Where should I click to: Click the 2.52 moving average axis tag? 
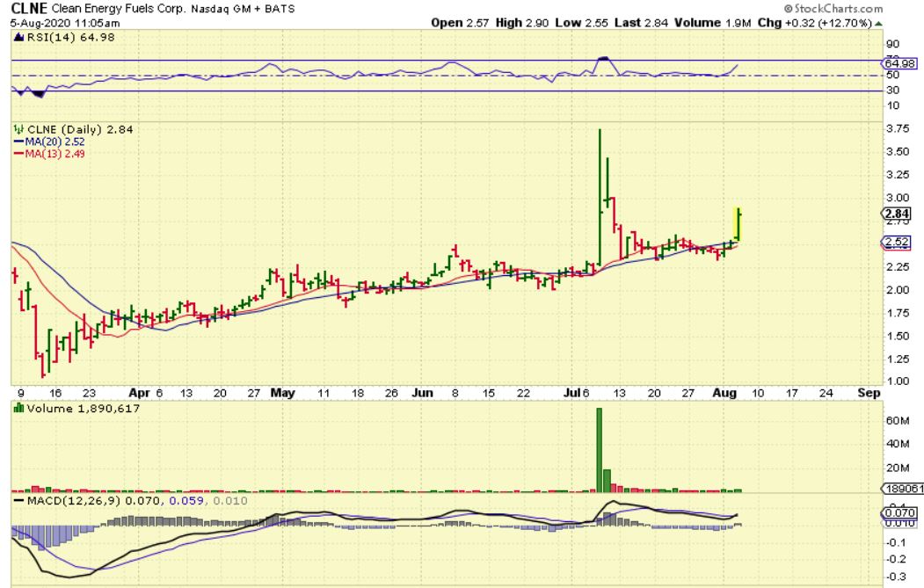(x=896, y=243)
